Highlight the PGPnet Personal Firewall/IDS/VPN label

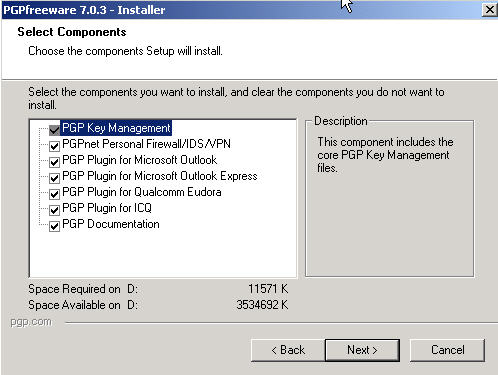(x=146, y=144)
